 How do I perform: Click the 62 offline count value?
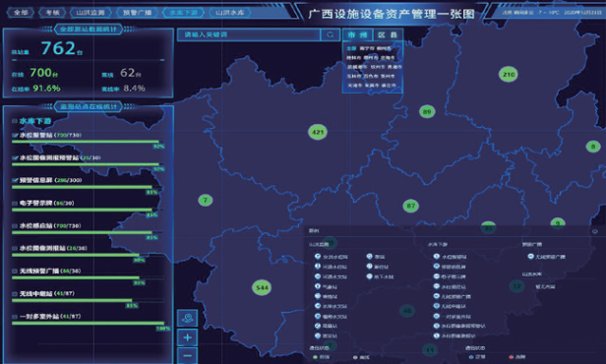click(128, 72)
